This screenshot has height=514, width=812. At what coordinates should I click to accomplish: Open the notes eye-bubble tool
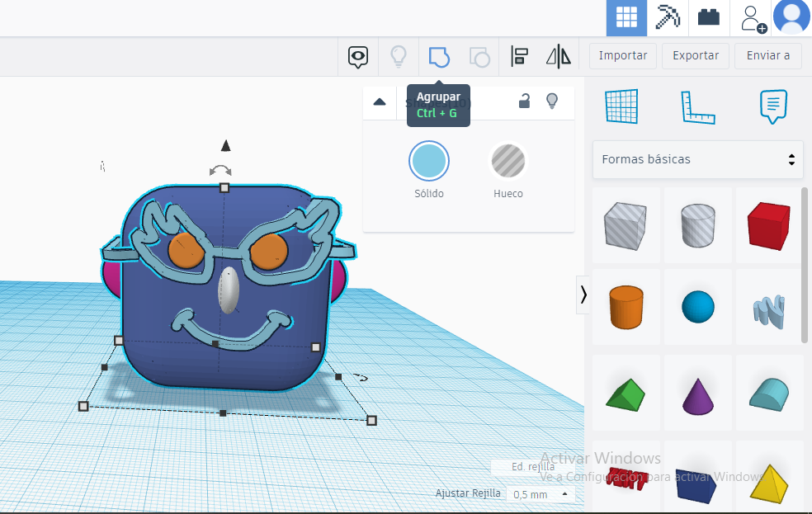pos(358,56)
